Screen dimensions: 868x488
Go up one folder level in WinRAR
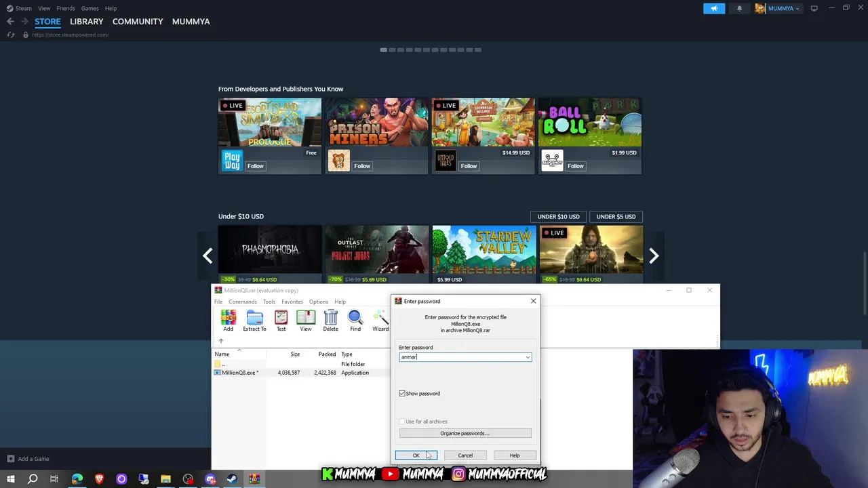(220, 341)
